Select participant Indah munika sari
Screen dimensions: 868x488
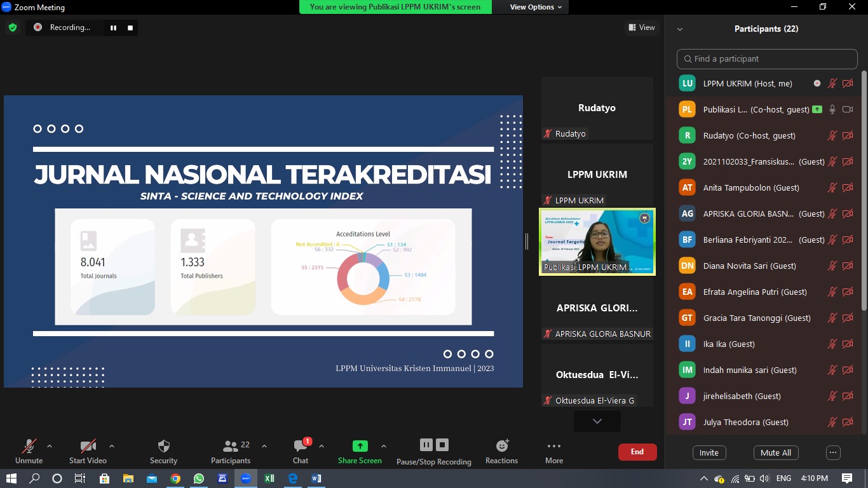[764, 370]
